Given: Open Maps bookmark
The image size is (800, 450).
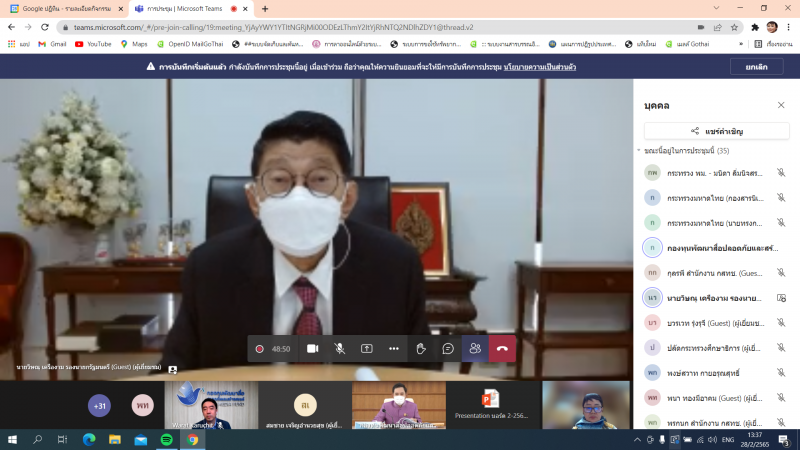Looking at the screenshot, I should [134, 44].
